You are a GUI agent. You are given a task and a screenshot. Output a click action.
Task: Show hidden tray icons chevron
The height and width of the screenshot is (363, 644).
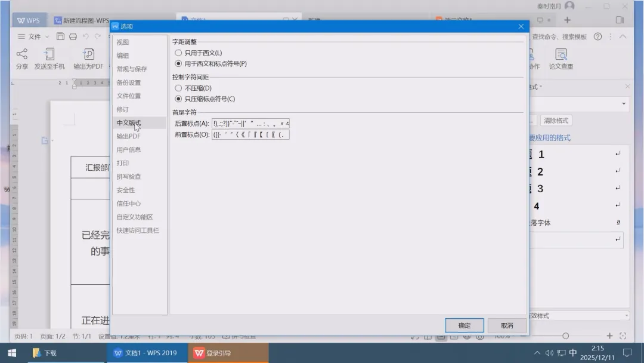click(x=537, y=353)
